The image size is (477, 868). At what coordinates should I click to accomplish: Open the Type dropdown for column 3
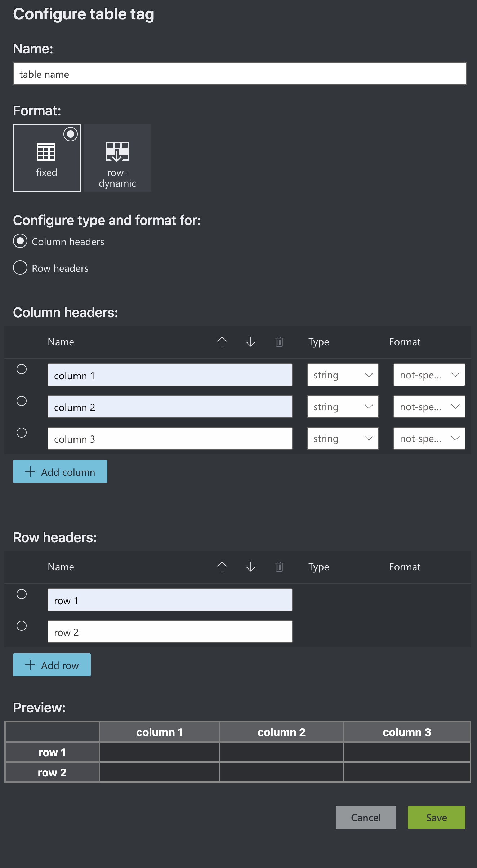pos(342,438)
